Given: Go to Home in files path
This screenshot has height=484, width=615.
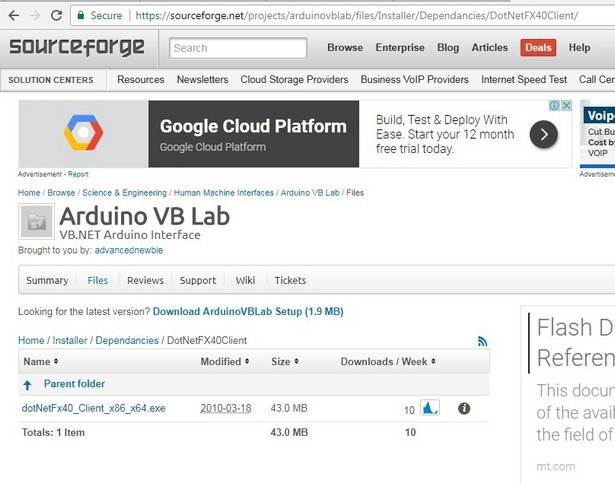Looking at the screenshot, I should [x=31, y=340].
